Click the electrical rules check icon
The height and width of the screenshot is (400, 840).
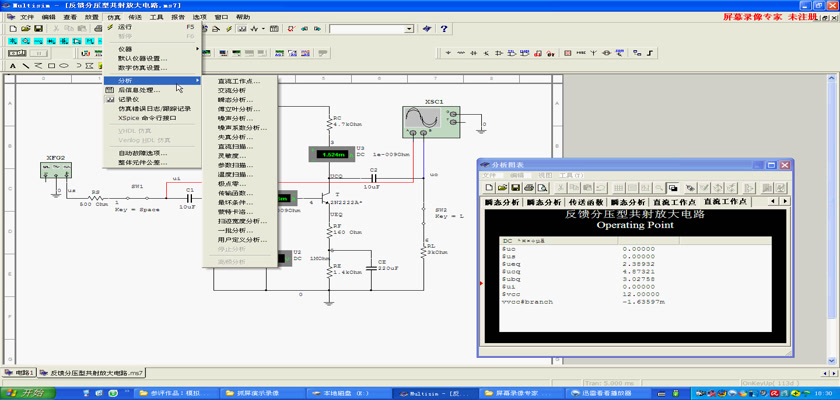(291, 28)
